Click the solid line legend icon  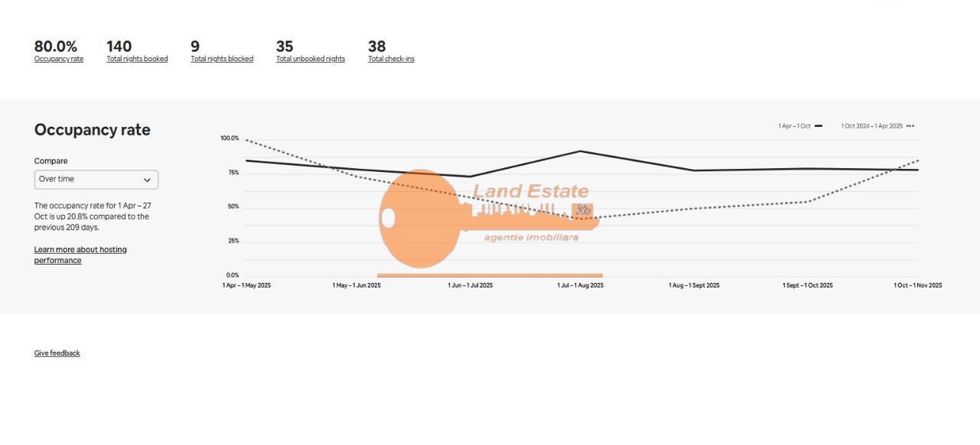(819, 126)
